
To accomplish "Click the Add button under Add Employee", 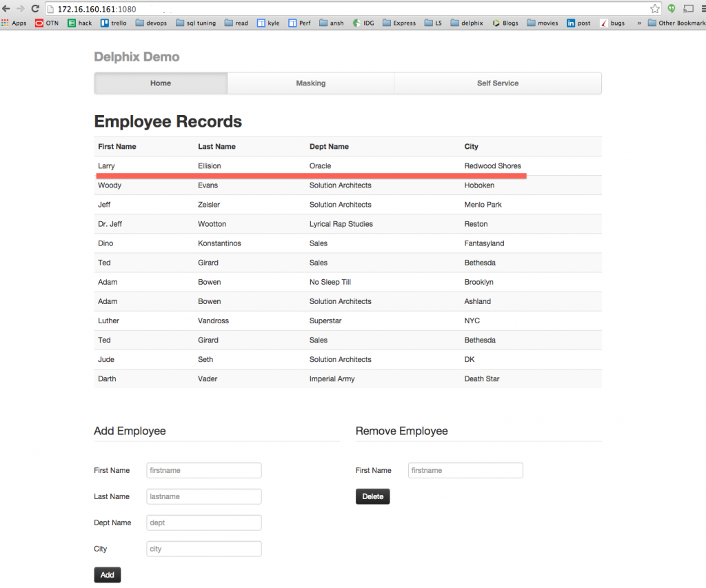I will click(107, 574).
